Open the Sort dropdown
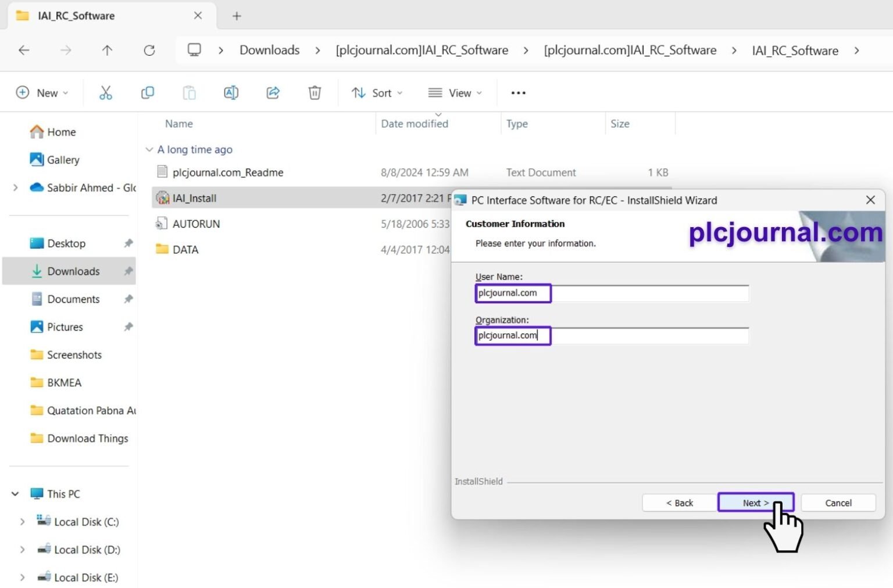 click(x=377, y=92)
